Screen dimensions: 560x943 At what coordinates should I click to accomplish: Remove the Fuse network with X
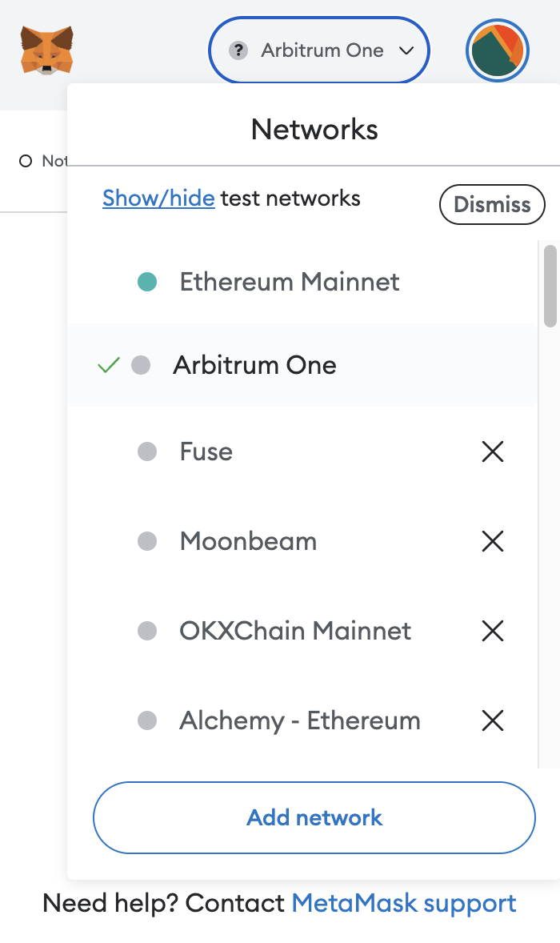coord(493,452)
